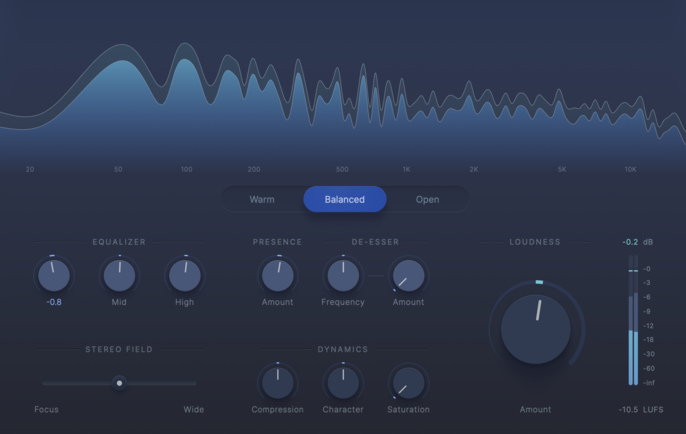Click the De-Esser Amount knob
Viewport: 686px width, 434px height.
(x=408, y=276)
